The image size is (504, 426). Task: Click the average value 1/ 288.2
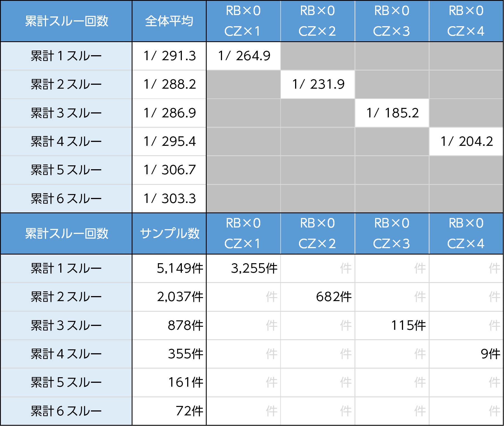pyautogui.click(x=169, y=84)
